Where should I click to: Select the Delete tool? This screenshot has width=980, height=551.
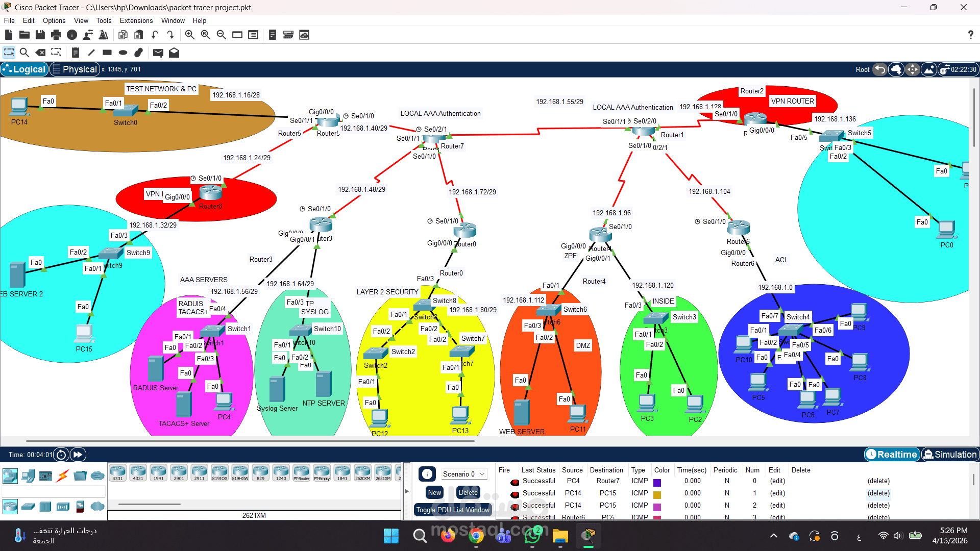[x=40, y=53]
